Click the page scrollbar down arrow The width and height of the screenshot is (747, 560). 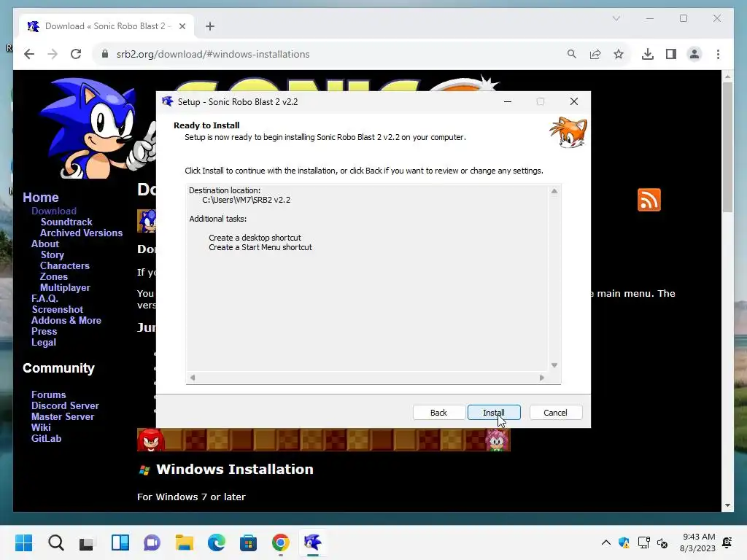(727, 505)
